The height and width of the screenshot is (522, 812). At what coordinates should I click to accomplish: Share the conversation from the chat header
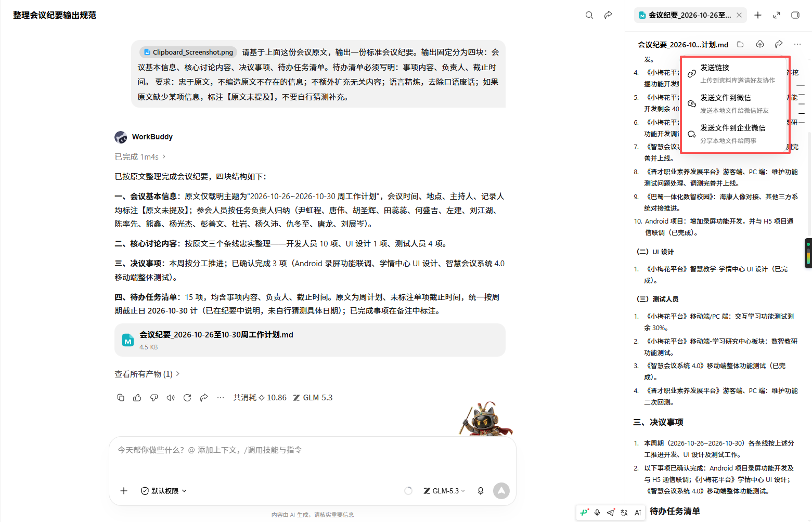(x=608, y=15)
